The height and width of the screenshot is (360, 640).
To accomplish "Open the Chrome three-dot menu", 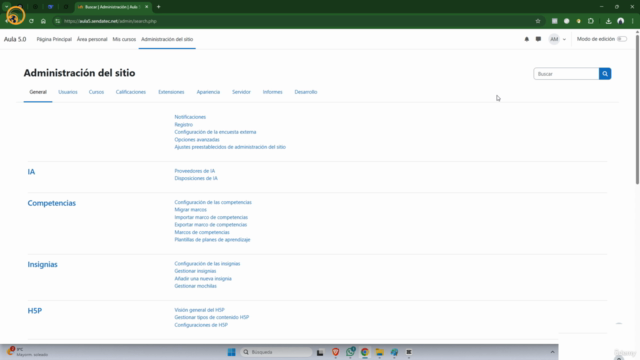I will [x=633, y=21].
